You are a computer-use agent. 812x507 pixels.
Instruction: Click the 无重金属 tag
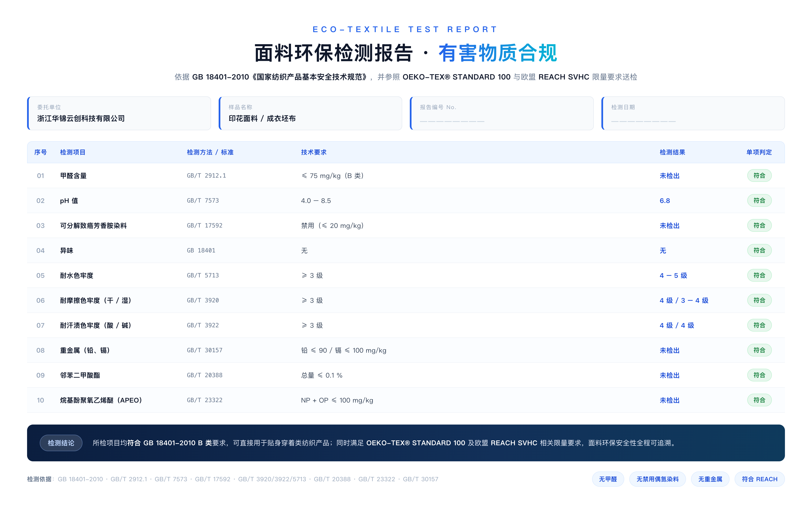710,479
